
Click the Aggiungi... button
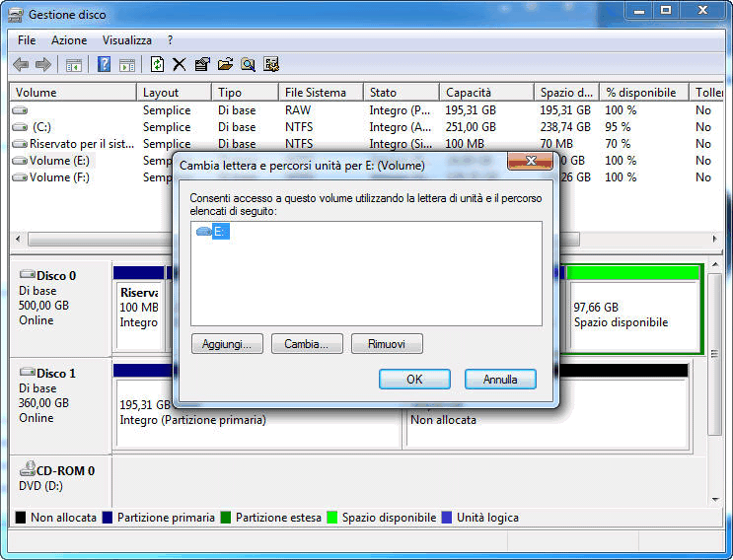[227, 344]
